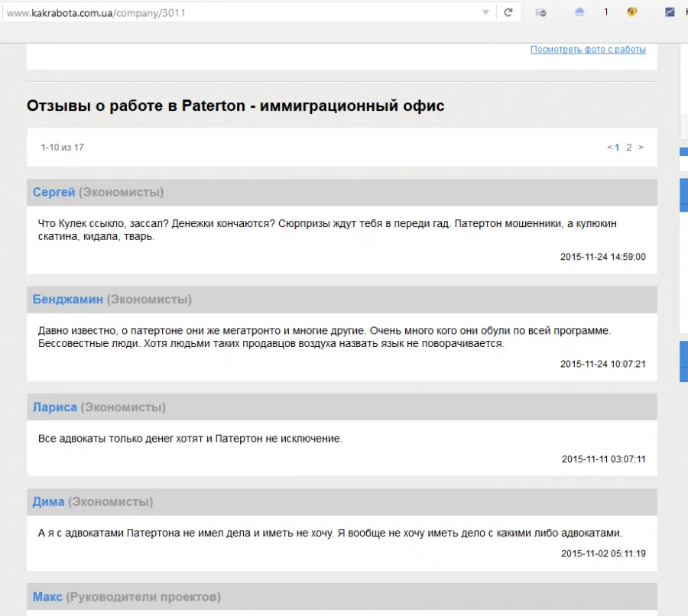The width and height of the screenshot is (688, 616).
Task: Click the '(Экономисты)' label after Лариса
Action: point(123,407)
